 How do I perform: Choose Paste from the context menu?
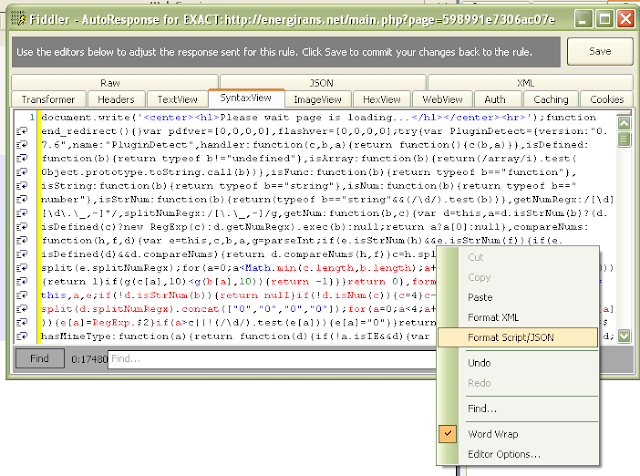point(518,297)
